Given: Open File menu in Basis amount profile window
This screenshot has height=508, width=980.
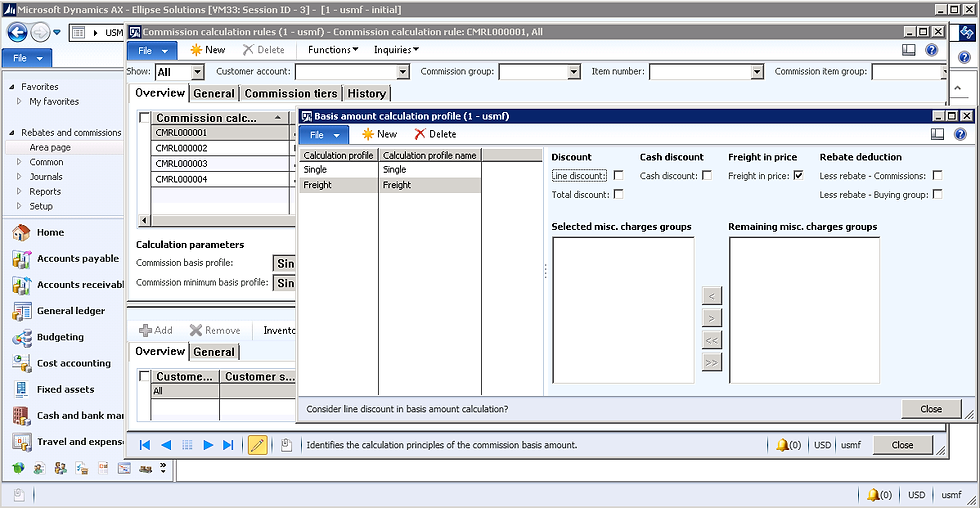Looking at the screenshot, I should point(324,135).
